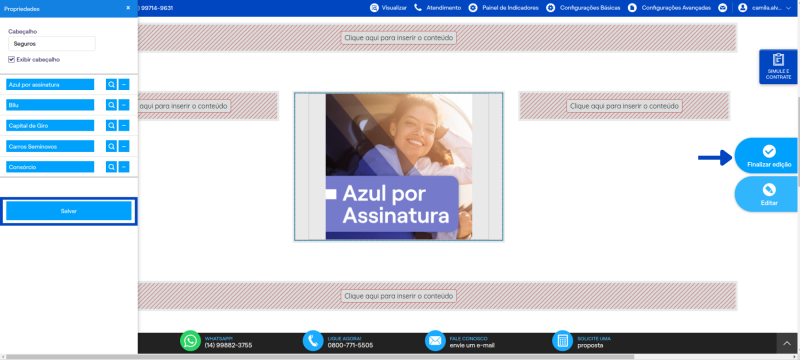Viewport: 800px width, 360px height.
Task: Click the Fale Conosco email icon
Action: click(435, 341)
